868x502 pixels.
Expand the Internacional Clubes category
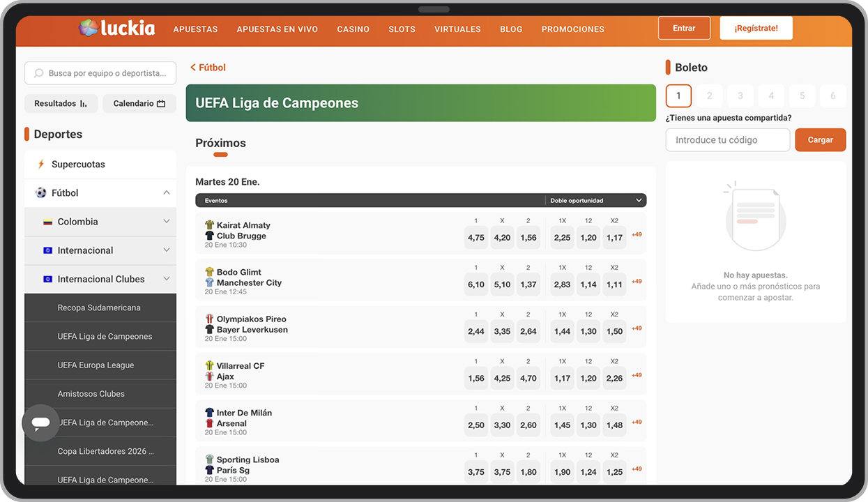coord(166,279)
